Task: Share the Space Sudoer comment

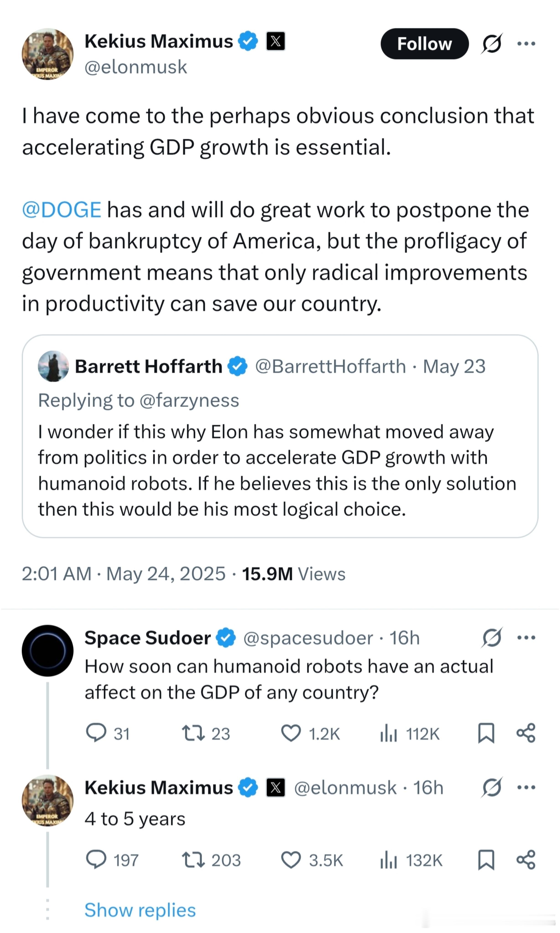Action: (526, 733)
